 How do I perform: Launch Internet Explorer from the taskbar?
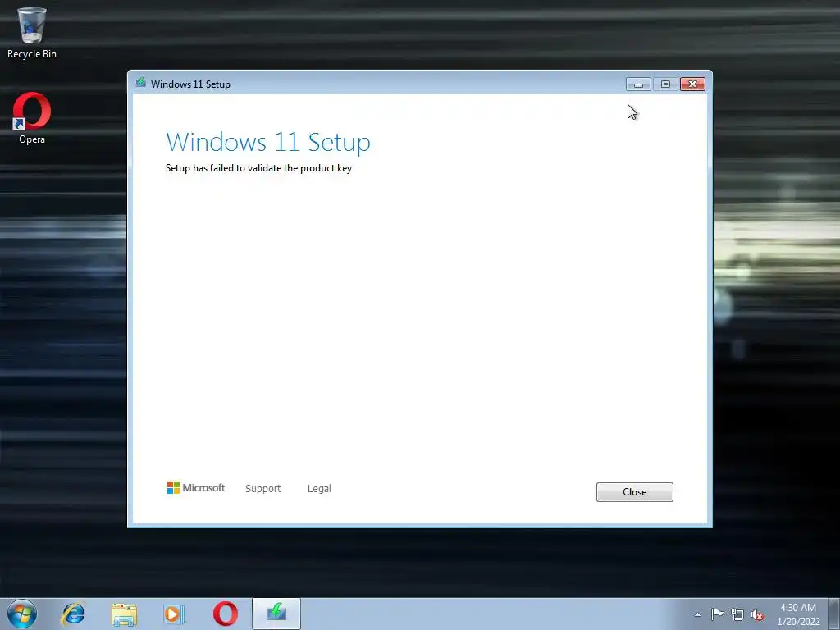pos(73,614)
